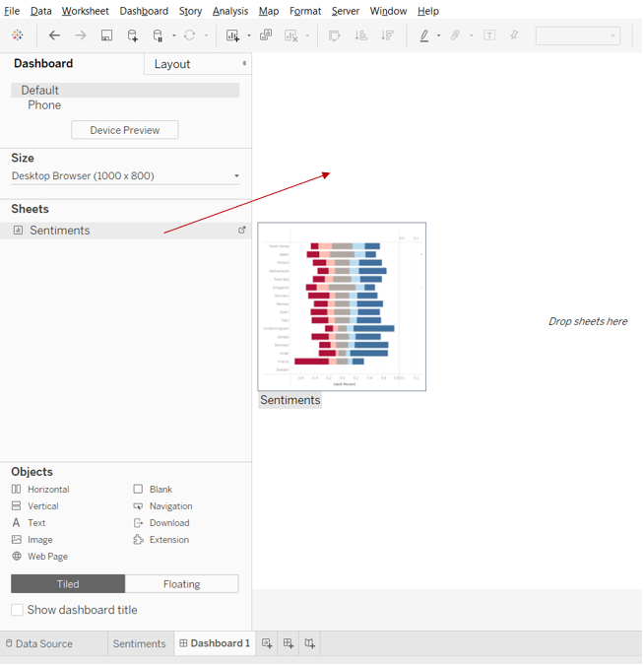The width and height of the screenshot is (644, 666).
Task: Switch to Floating layout mode
Action: [x=181, y=584]
